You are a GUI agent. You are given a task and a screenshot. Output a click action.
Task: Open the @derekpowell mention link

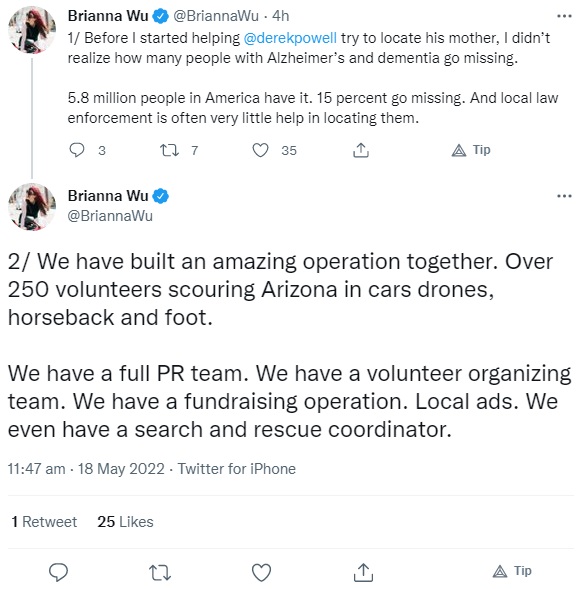coord(290,38)
